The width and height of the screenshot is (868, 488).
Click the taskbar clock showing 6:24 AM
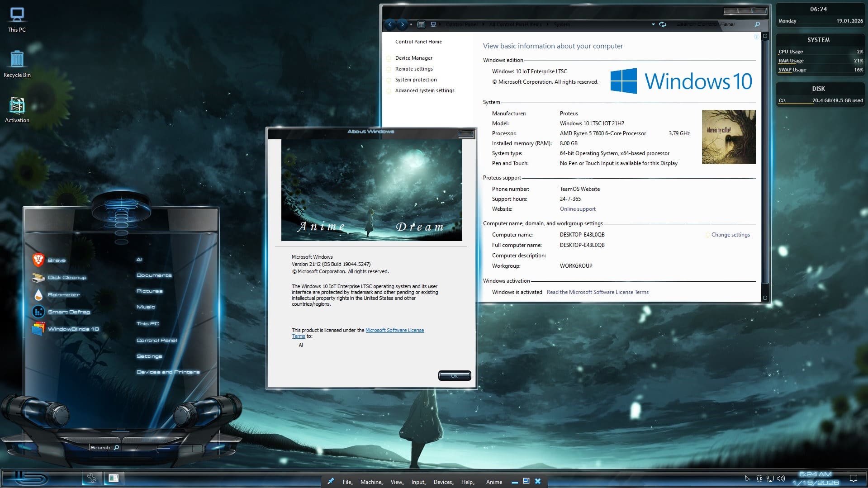pyautogui.click(x=815, y=479)
